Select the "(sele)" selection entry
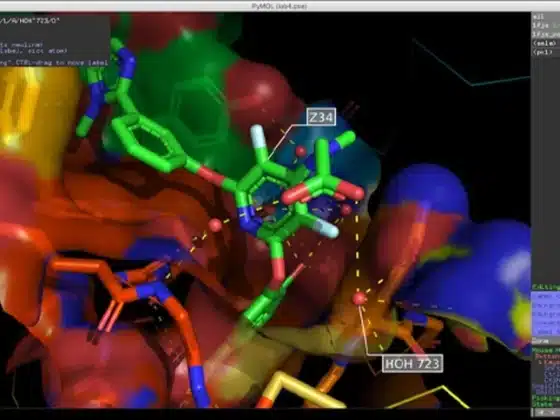 [x=546, y=43]
